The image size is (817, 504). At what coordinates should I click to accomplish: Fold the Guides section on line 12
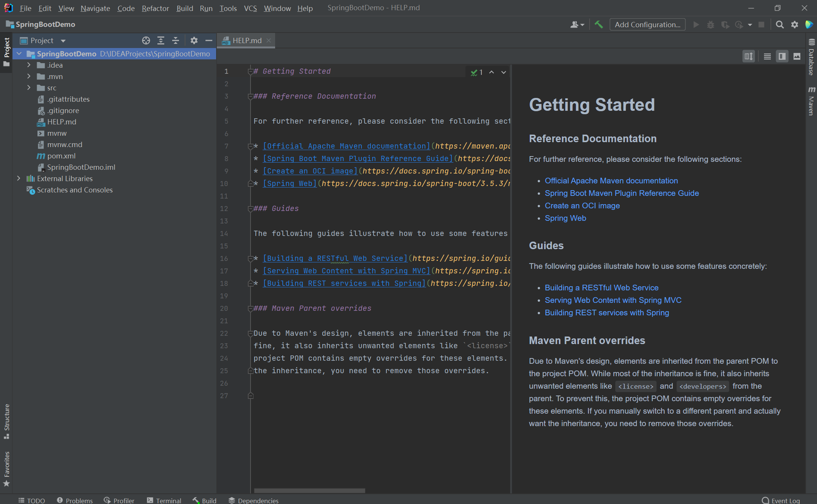point(250,209)
